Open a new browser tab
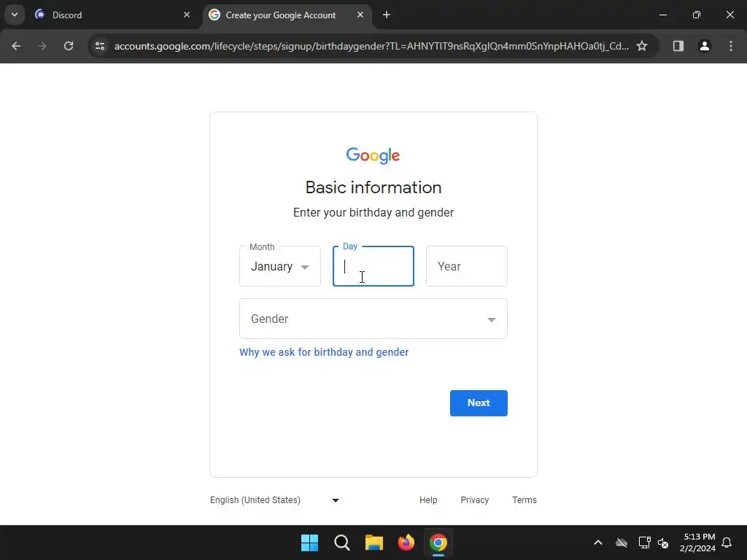Viewport: 747px width, 560px height. click(387, 15)
